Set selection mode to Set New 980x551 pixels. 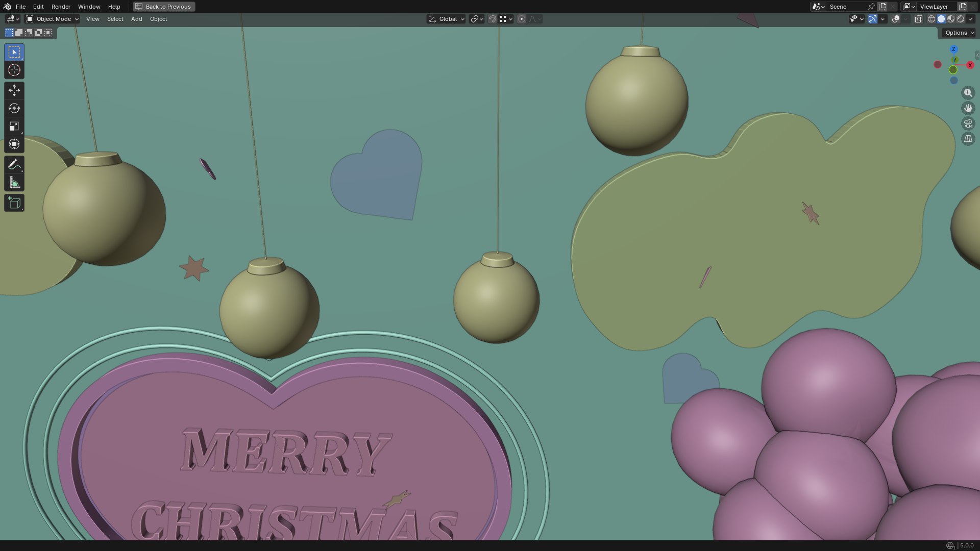[9, 33]
